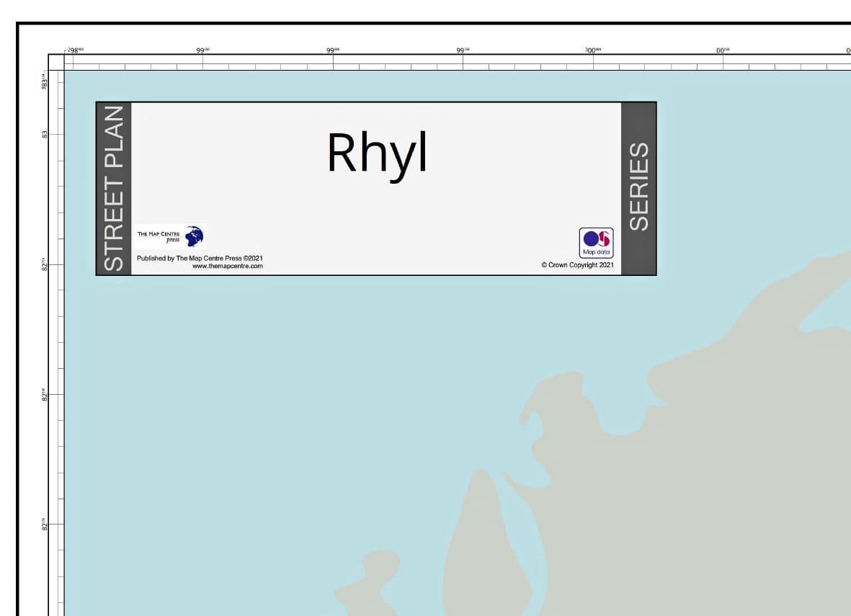Select the Crown Copyright 2021 notice
Image resolution: width=851 pixels, height=616 pixels.
(576, 265)
